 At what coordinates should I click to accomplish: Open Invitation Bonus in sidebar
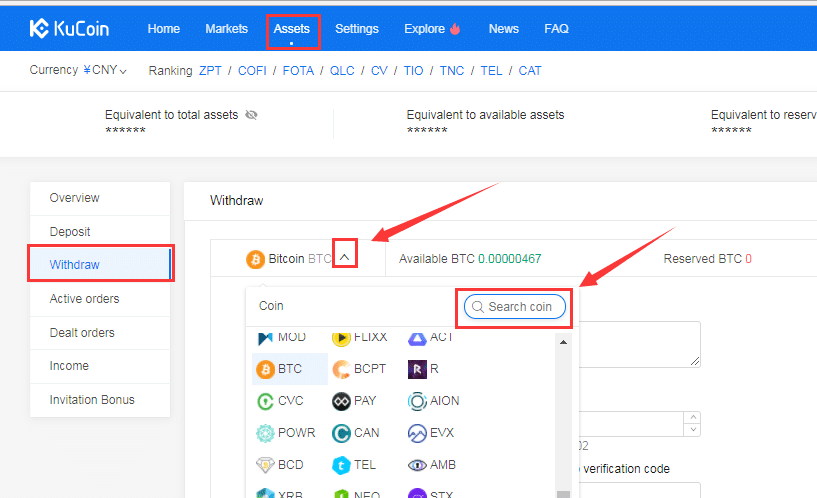[x=100, y=400]
